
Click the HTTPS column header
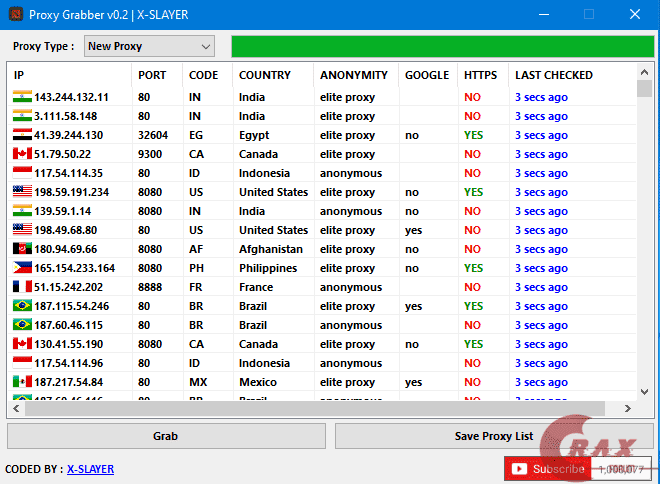click(x=482, y=75)
